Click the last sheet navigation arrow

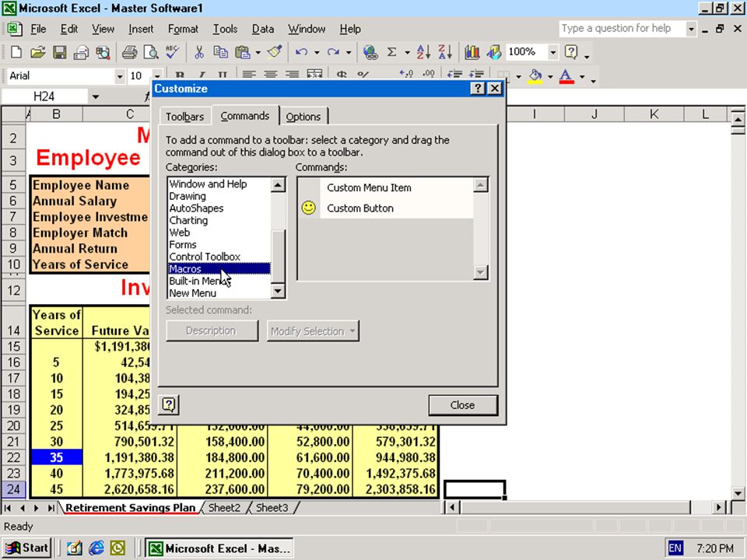[50, 508]
